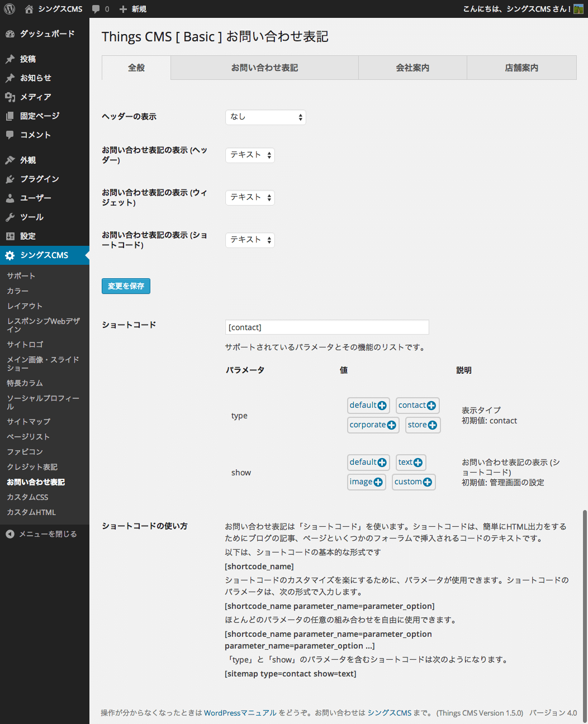Screen dimensions: 588x724
Task: Switch to the 全般 tab
Action: (x=136, y=68)
